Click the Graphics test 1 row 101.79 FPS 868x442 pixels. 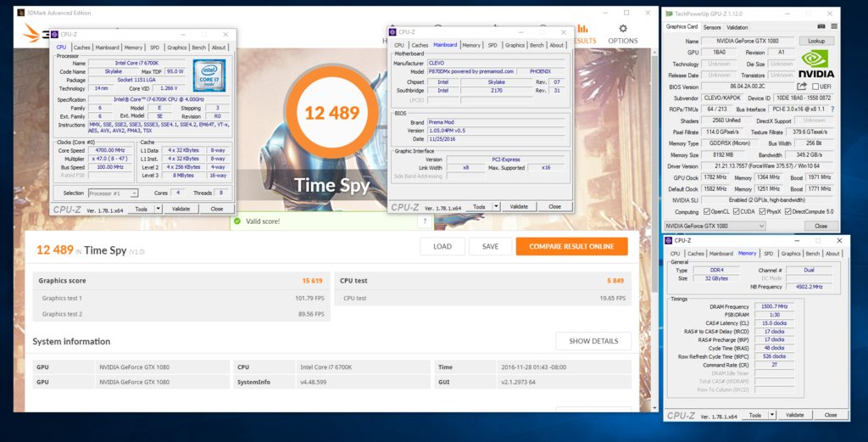[x=181, y=298]
